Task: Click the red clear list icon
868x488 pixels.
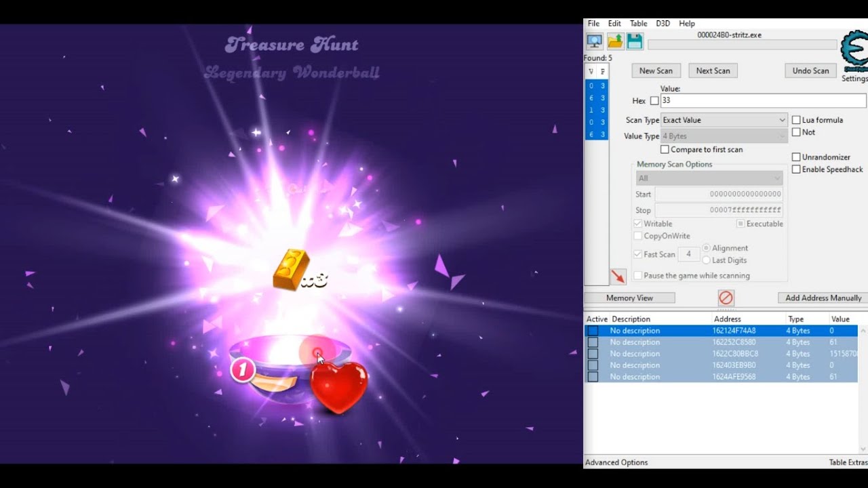Action: [x=726, y=298]
